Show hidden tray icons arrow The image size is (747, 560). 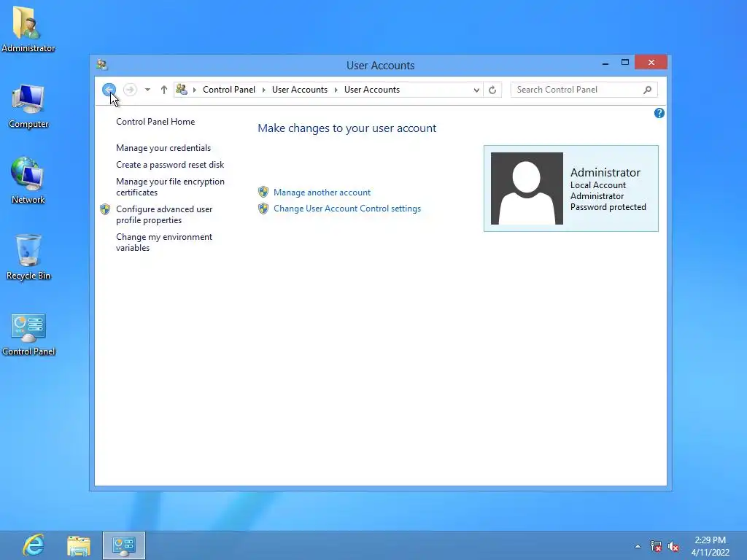point(638,546)
